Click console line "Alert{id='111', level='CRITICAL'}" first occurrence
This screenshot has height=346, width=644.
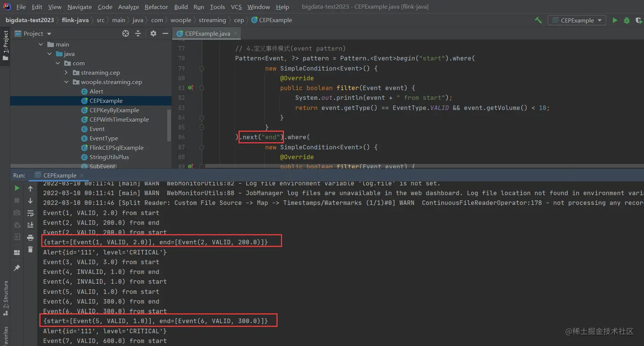click(105, 252)
